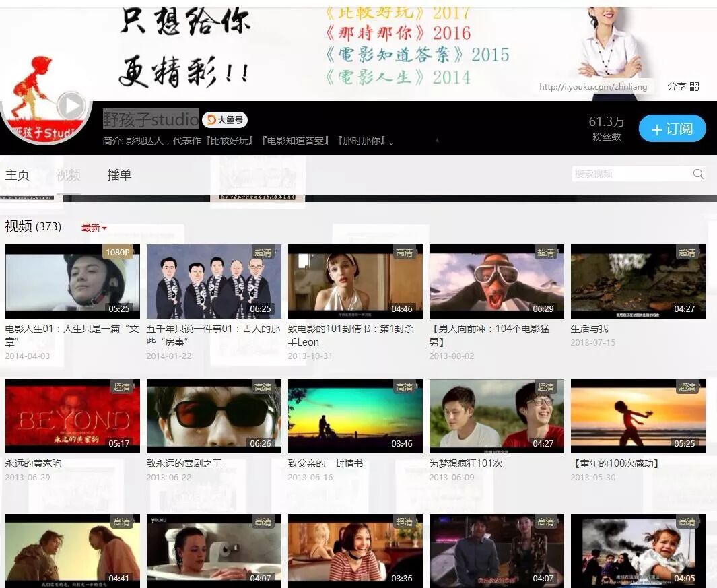Play the 生活与我 video thumbnail
Image resolution: width=717 pixels, height=588 pixels.
pyautogui.click(x=638, y=281)
